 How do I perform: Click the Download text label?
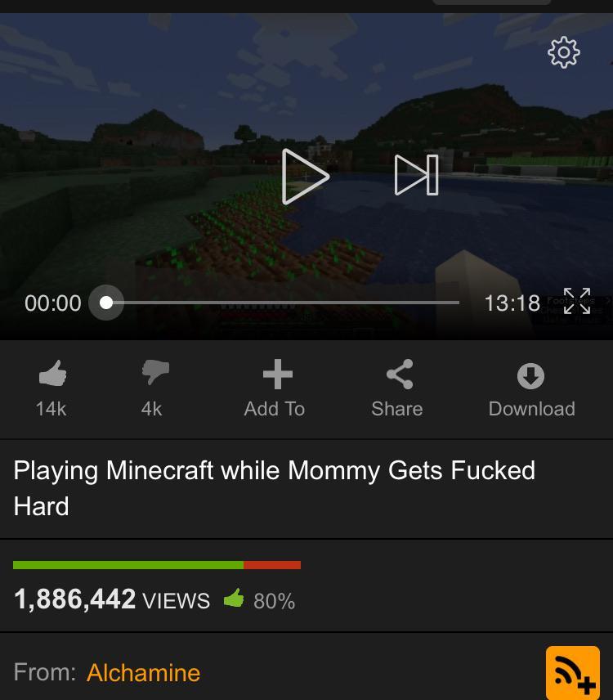point(532,409)
